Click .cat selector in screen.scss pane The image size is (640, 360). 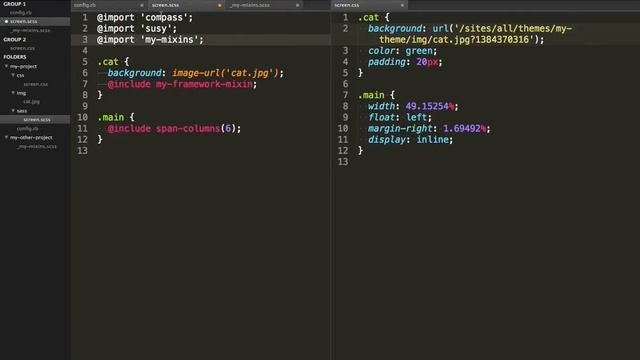(108, 62)
